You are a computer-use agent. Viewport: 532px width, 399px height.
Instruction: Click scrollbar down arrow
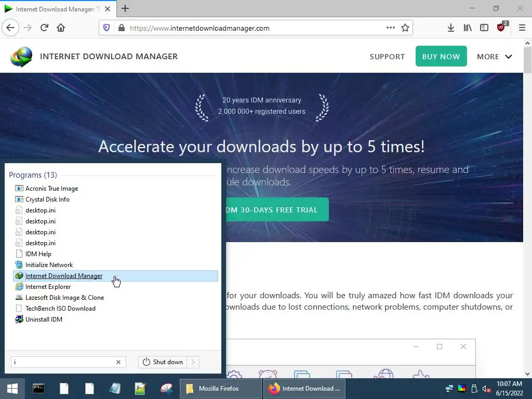(x=527, y=374)
